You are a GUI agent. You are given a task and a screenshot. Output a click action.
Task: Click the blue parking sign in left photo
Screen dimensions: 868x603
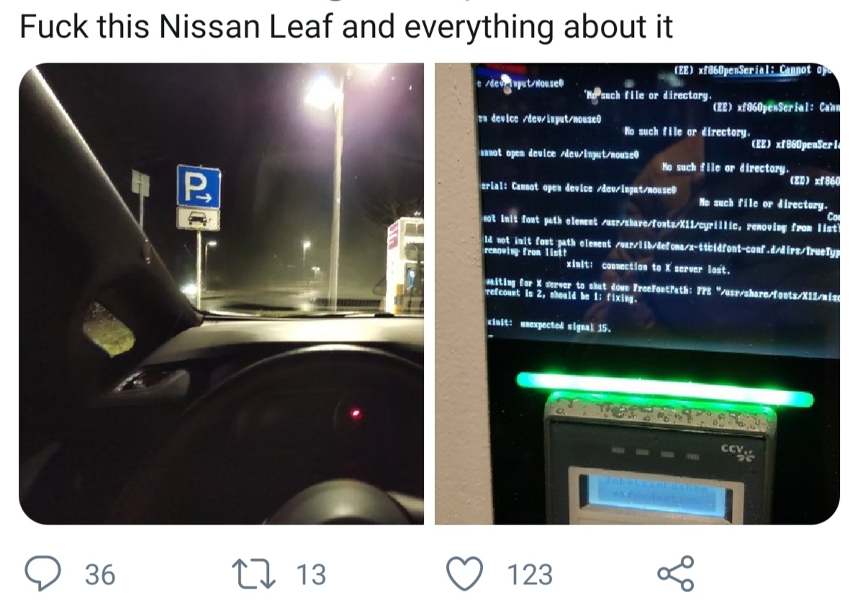pos(199,186)
